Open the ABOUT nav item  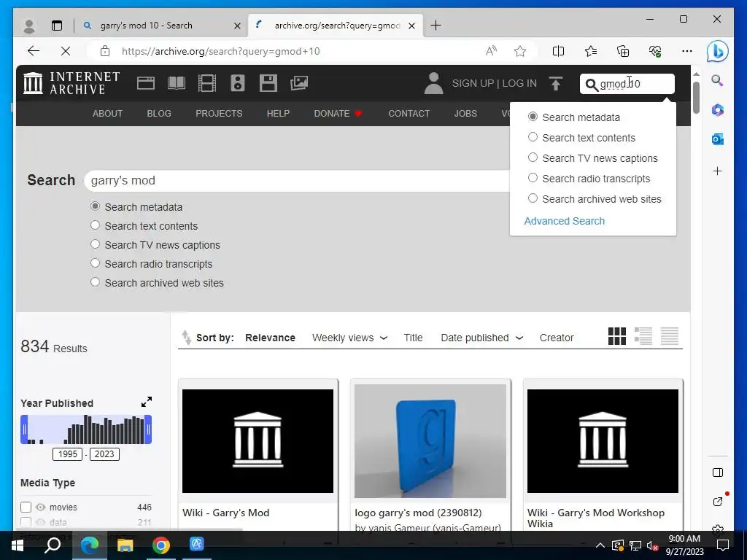click(108, 113)
